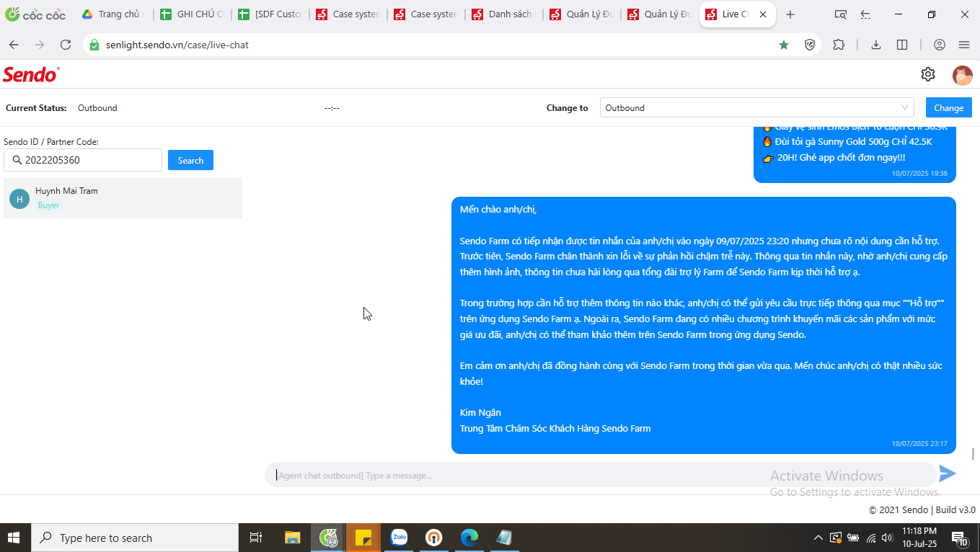This screenshot has width=980, height=552.
Task: Click the Windows taskbar search box
Action: tap(134, 538)
